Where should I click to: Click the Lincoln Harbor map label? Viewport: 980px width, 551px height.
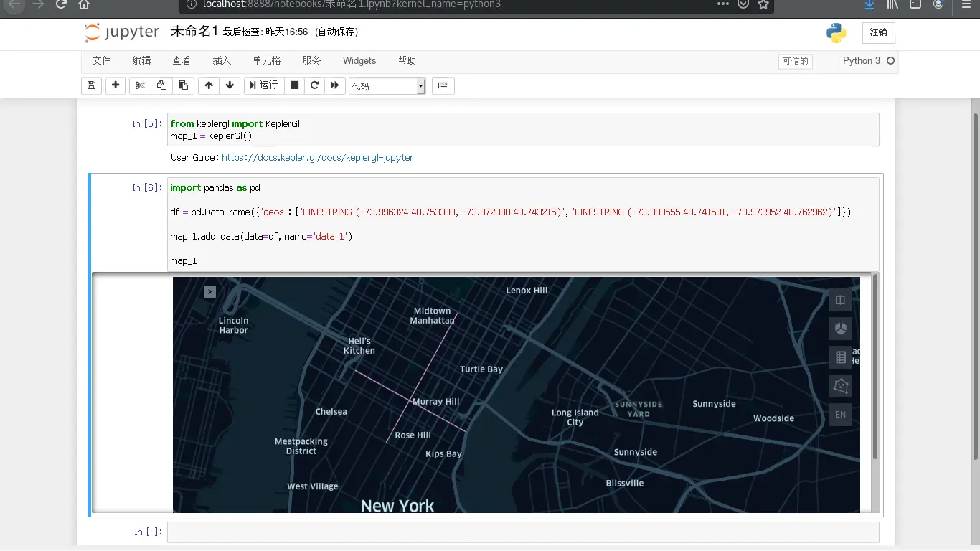[233, 326]
